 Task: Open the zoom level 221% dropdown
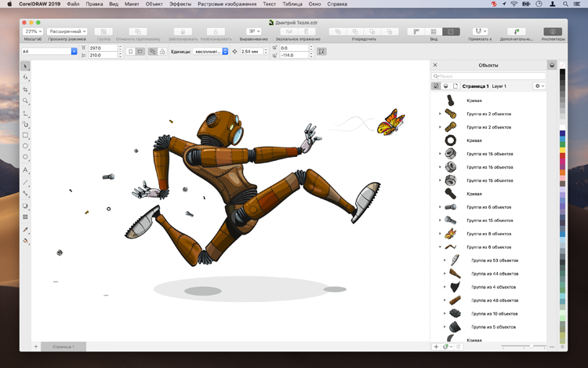pyautogui.click(x=33, y=31)
